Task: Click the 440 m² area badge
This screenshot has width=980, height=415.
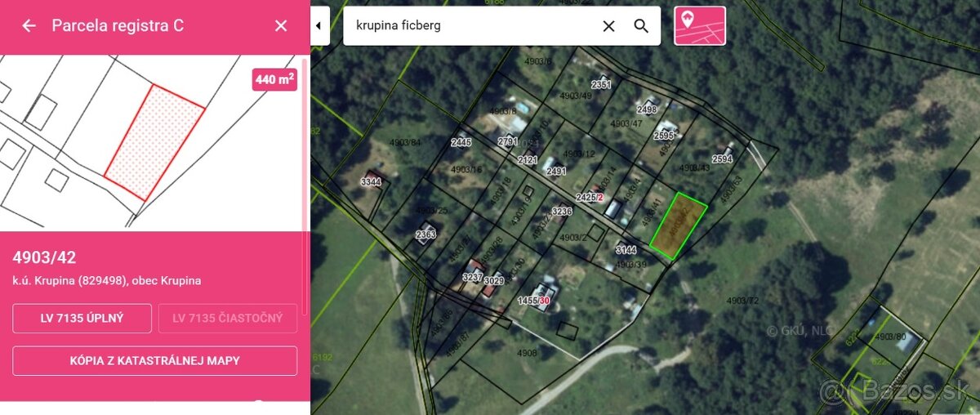Action: pos(274,80)
